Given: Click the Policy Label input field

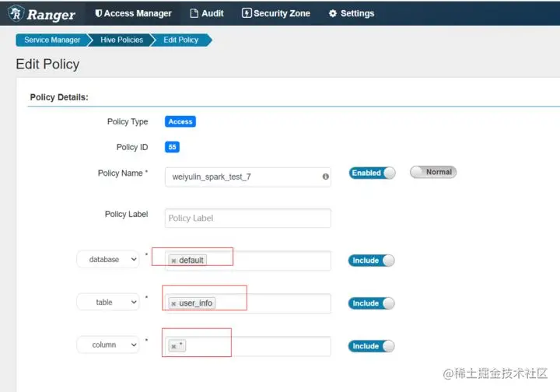Looking at the screenshot, I should click(248, 218).
